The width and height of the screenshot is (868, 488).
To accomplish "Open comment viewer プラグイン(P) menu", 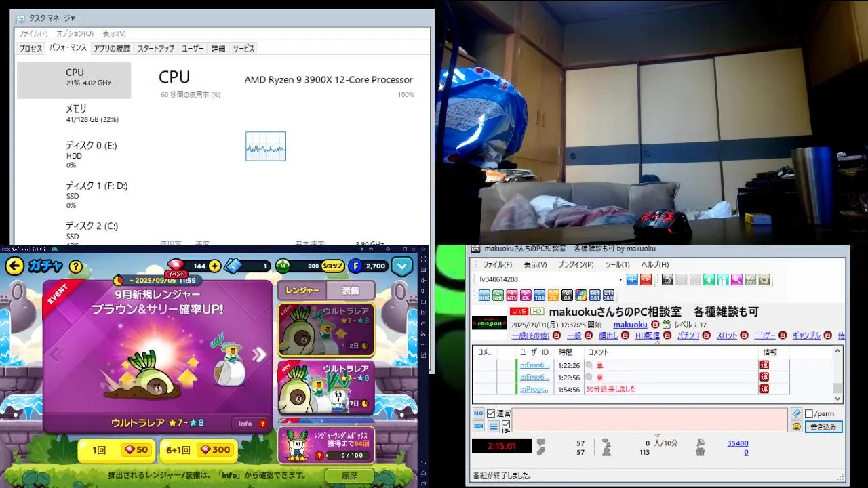I will [576, 264].
